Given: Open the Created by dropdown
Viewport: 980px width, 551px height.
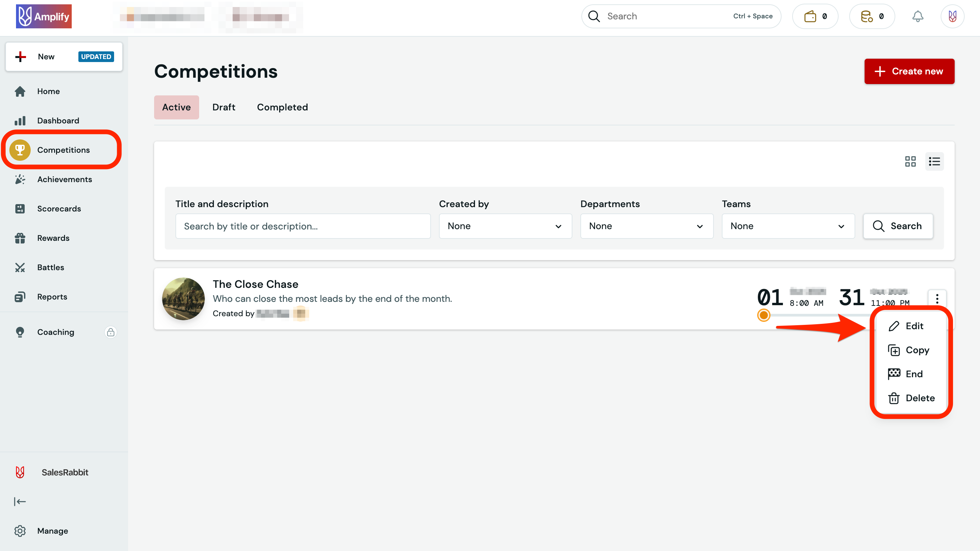Looking at the screenshot, I should pyautogui.click(x=505, y=226).
